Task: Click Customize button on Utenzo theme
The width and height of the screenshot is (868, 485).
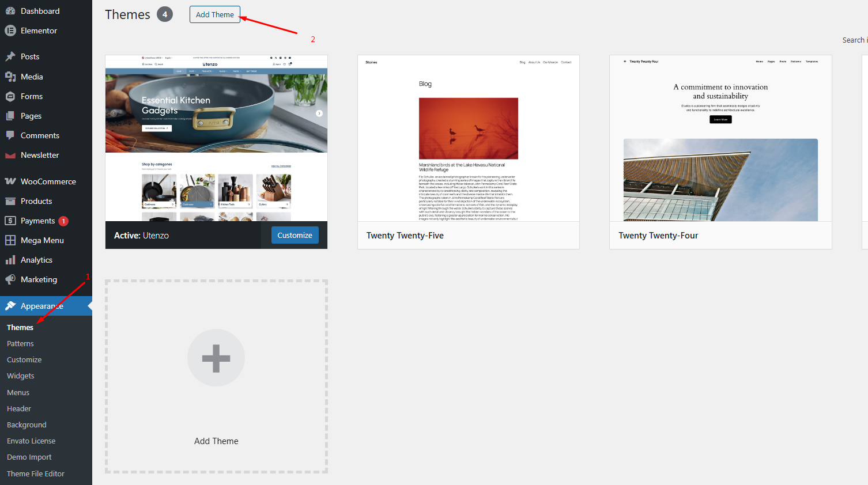Action: (295, 235)
